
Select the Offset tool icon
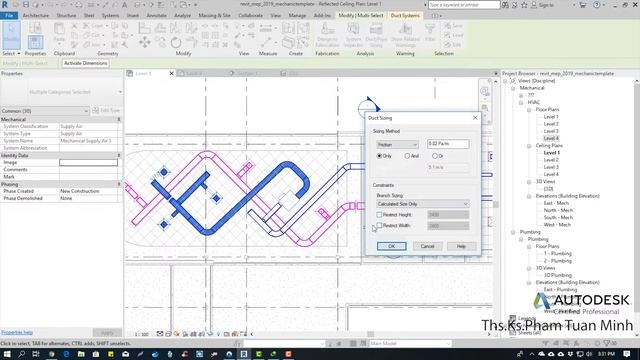[x=160, y=28]
